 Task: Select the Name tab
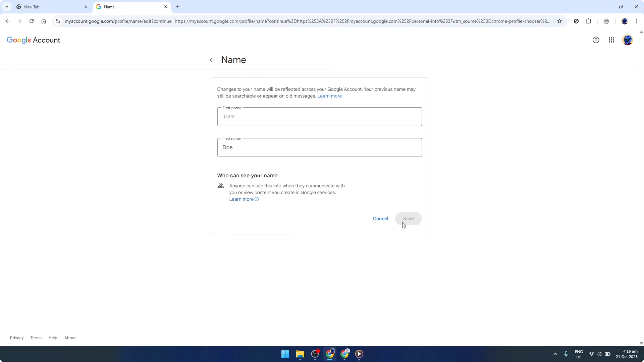tap(132, 7)
